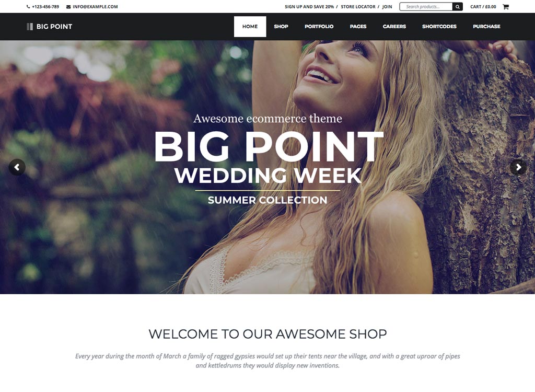Focus the Search products field
This screenshot has height=392, width=535.
pyautogui.click(x=426, y=6)
